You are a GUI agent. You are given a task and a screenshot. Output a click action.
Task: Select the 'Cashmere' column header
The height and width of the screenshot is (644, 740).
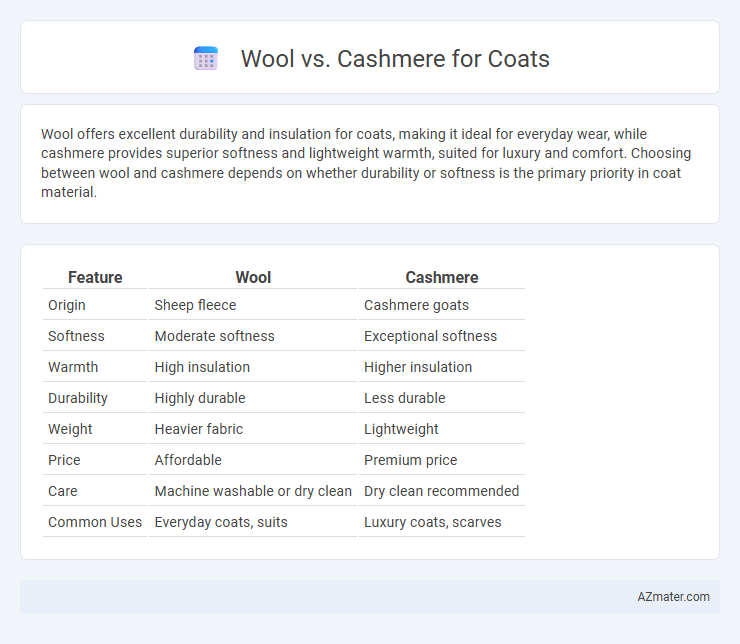(442, 277)
